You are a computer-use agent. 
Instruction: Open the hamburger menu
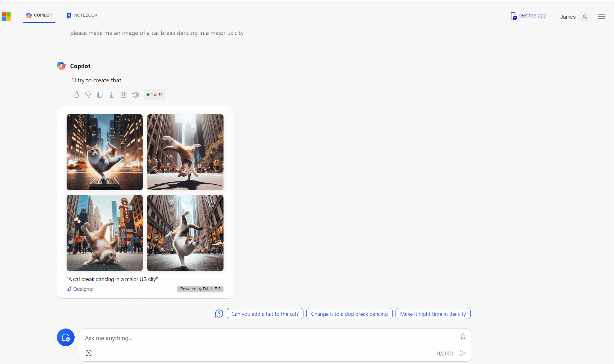(x=602, y=17)
